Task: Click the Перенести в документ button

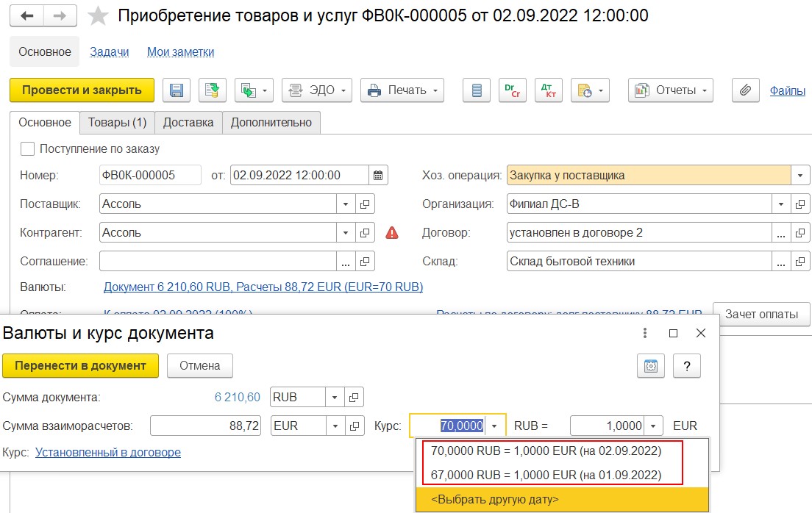Action: (80, 365)
